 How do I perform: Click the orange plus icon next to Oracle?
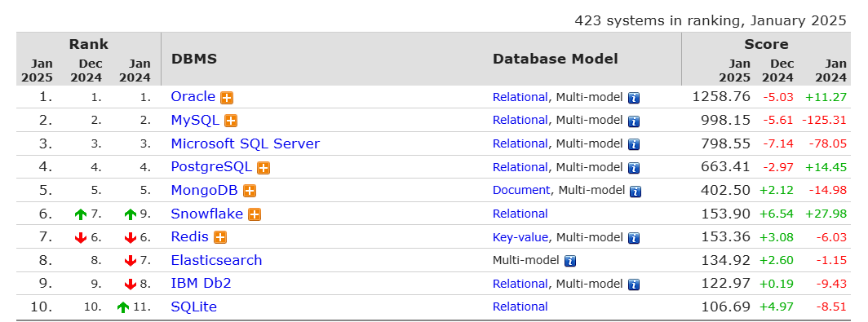(x=227, y=98)
